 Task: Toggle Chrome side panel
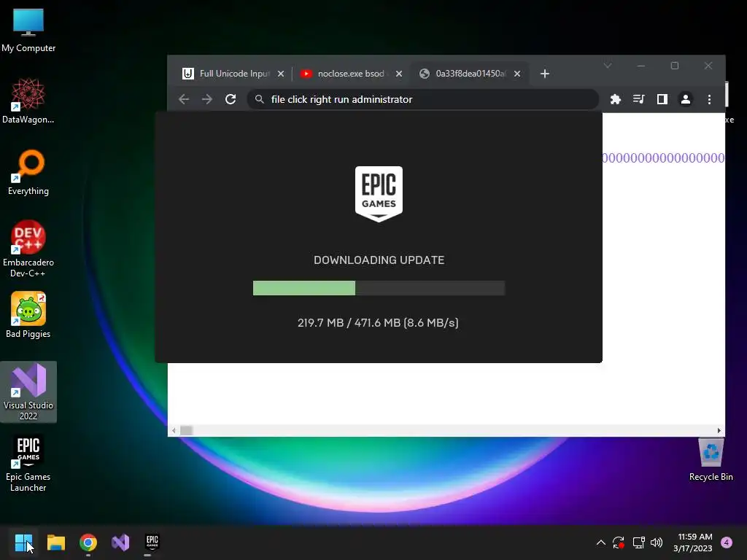662,99
